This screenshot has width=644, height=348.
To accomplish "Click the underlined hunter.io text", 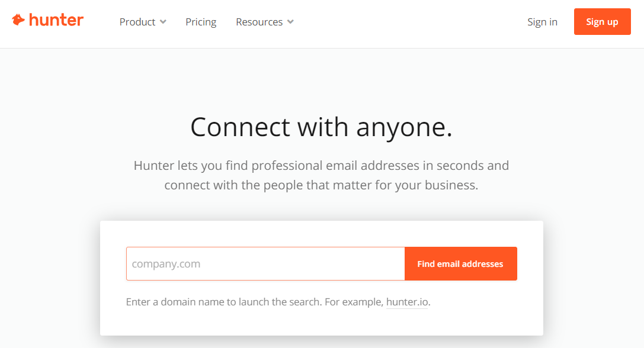I will point(407,302).
